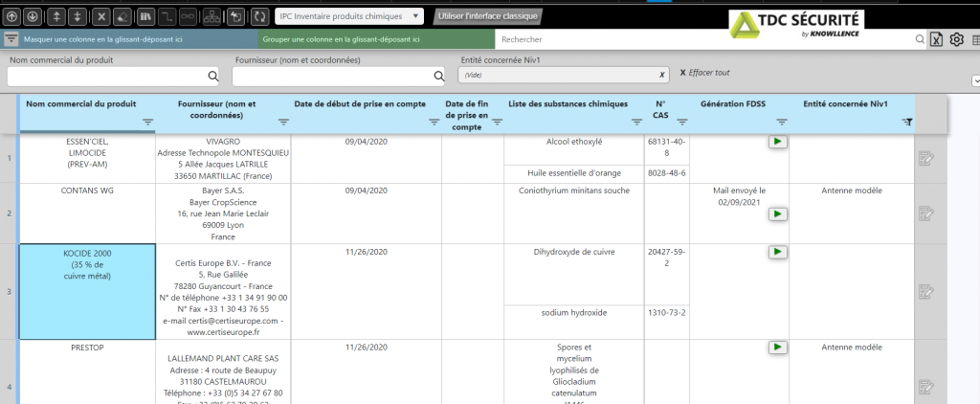
Task: Click the eraser icon in the toolbar
Action: point(123,16)
